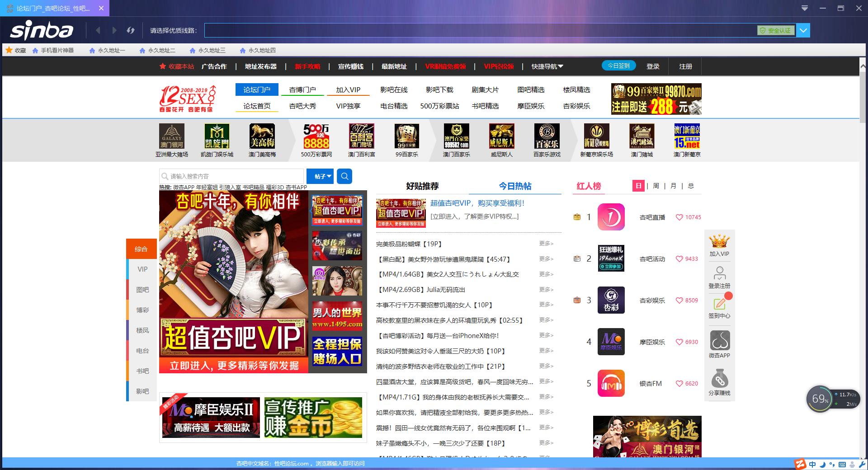Click the 今日签到 button

click(x=618, y=66)
